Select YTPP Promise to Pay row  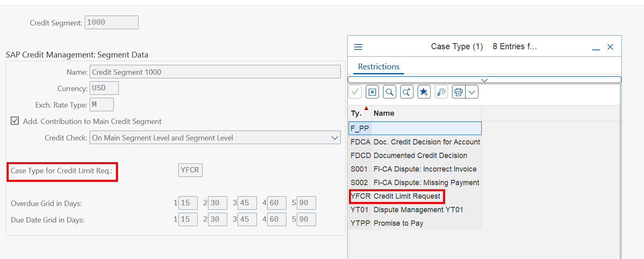point(415,223)
